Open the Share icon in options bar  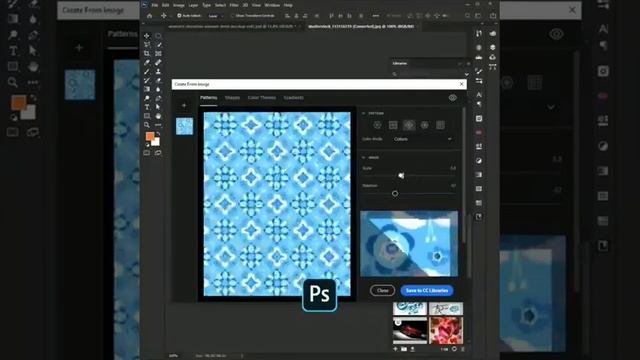click(493, 16)
